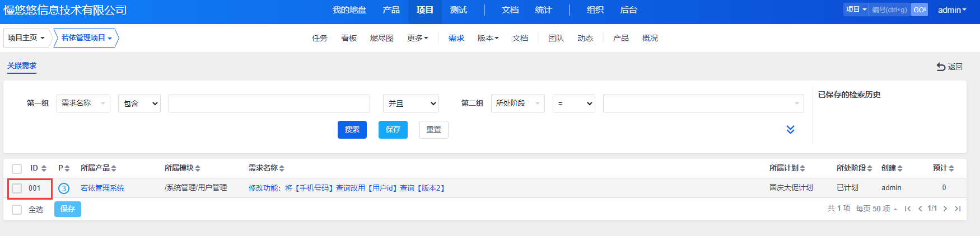Image resolution: width=980 pixels, height=236 pixels.
Task: Click priority 3 circle icon in row
Action: point(64,188)
